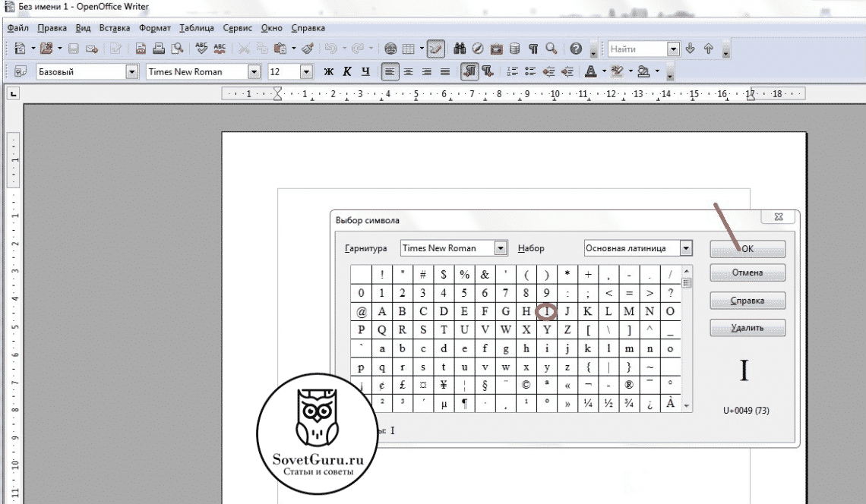Justify the paragraph text
Screen dimensions: 866x504
point(445,72)
